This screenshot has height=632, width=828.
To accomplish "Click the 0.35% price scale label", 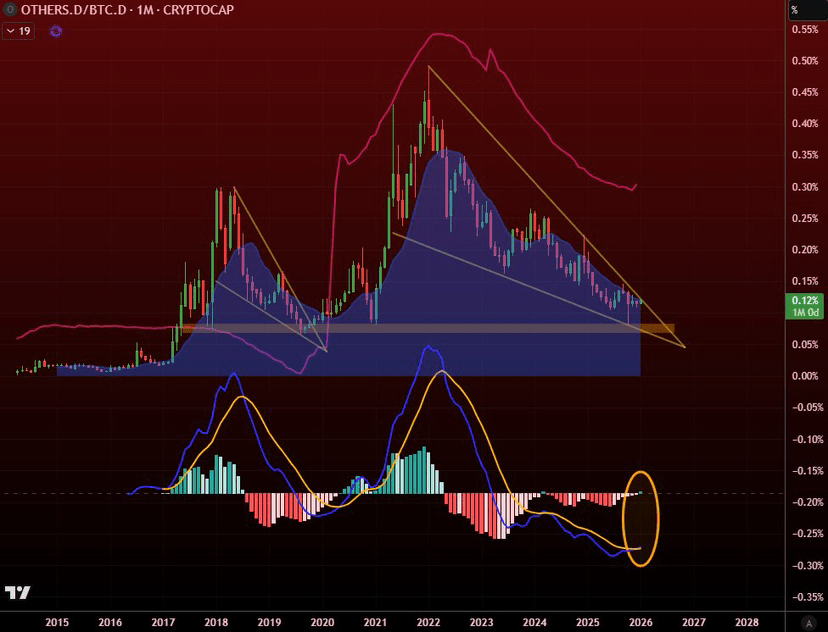I will (805, 155).
